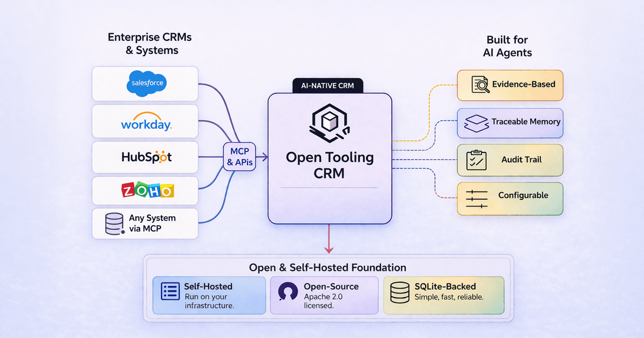Image resolution: width=644 pixels, height=338 pixels.
Task: Click the Open-Source logo icon
Action: [x=288, y=292]
